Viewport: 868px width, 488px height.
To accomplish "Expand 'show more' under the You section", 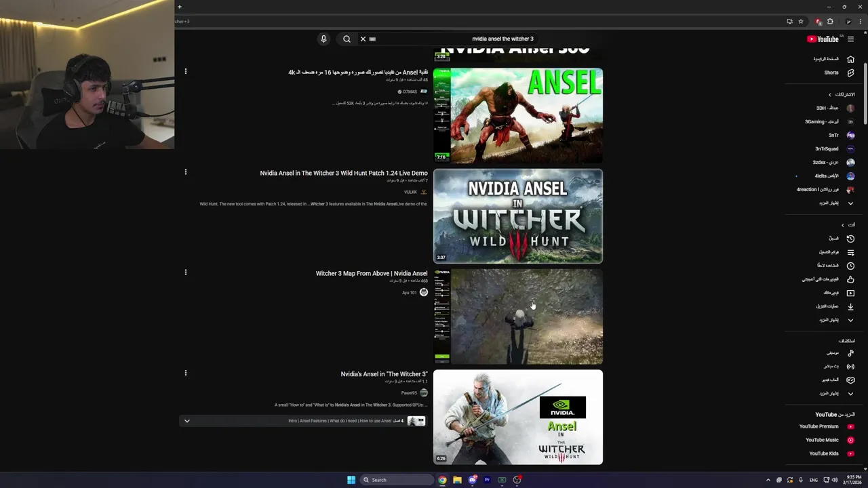I will click(836, 319).
